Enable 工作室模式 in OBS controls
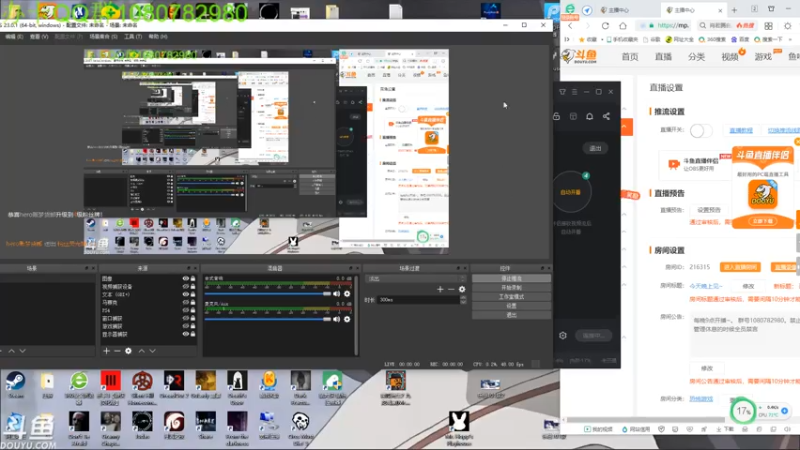Screen dimensions: 800x450 [x=511, y=296]
